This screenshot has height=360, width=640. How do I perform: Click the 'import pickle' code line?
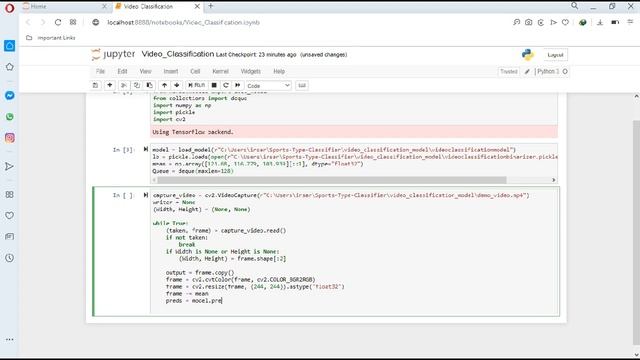point(174,112)
